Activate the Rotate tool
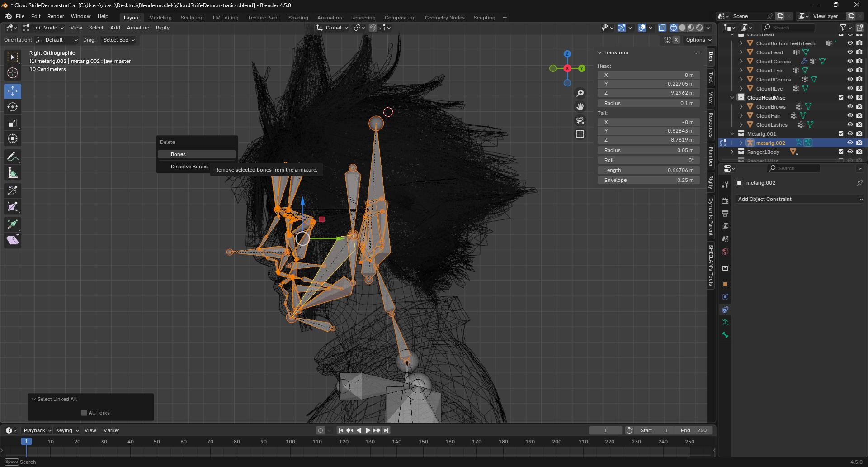 13,107
